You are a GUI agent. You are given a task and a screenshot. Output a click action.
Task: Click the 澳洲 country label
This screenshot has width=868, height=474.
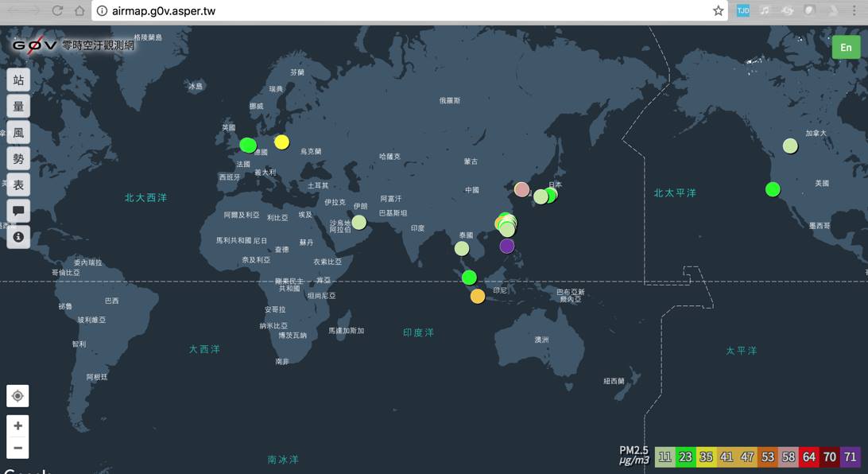[x=541, y=340]
